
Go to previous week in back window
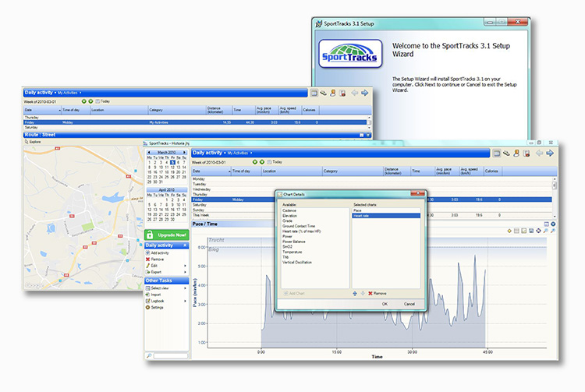click(84, 101)
